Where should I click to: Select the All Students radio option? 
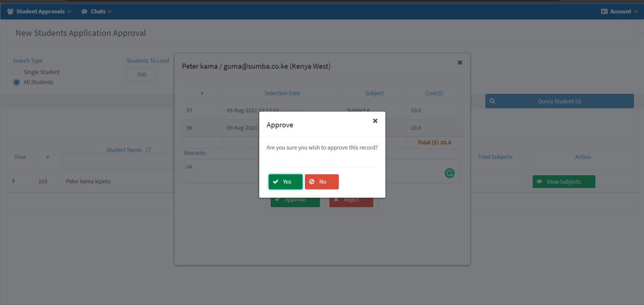tap(16, 82)
